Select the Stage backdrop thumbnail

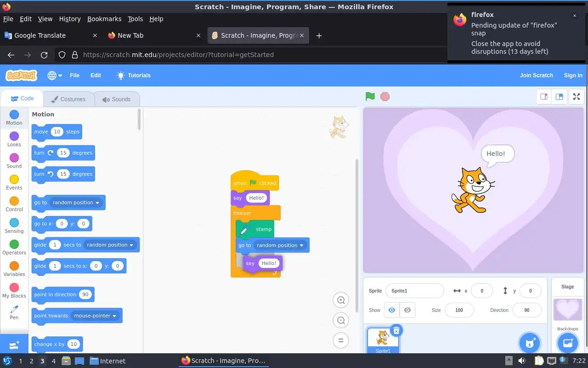[568, 309]
